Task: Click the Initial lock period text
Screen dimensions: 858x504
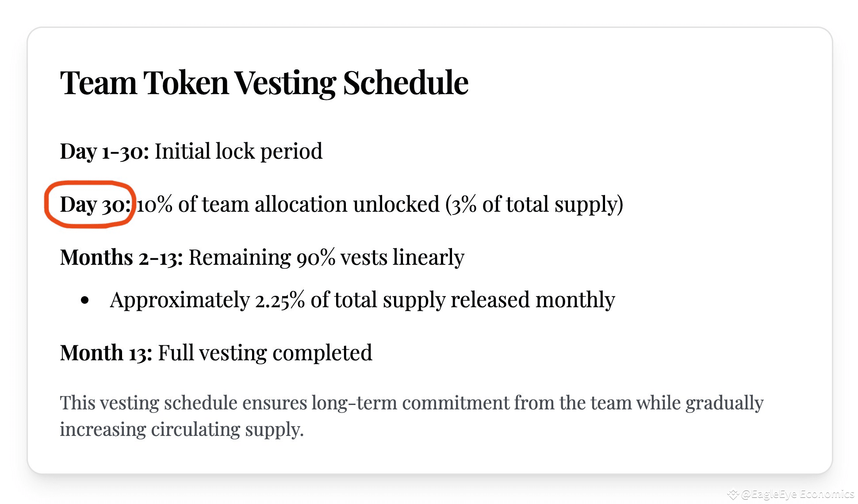Action: 238,151
